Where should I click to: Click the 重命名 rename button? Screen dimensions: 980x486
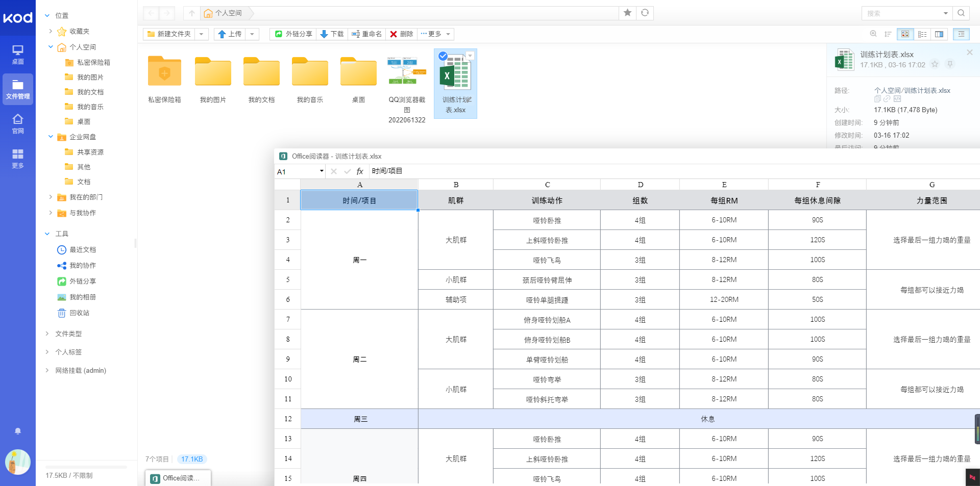click(x=366, y=34)
